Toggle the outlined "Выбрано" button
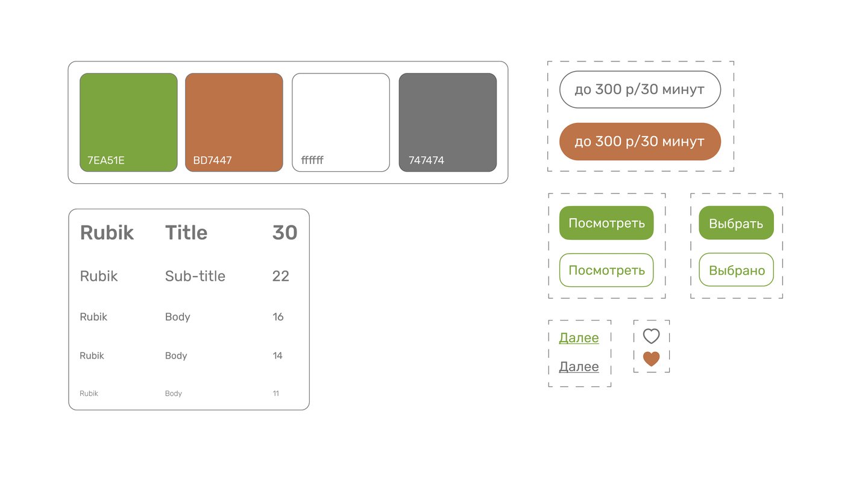The height and width of the screenshot is (488, 868). click(736, 270)
